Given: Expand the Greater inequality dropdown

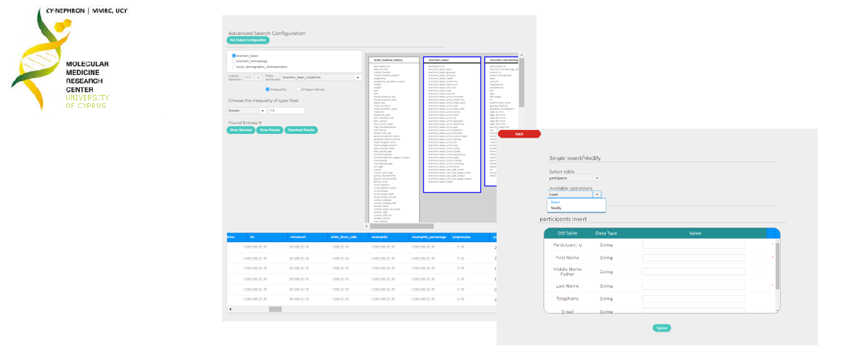Looking at the screenshot, I should click(x=263, y=110).
